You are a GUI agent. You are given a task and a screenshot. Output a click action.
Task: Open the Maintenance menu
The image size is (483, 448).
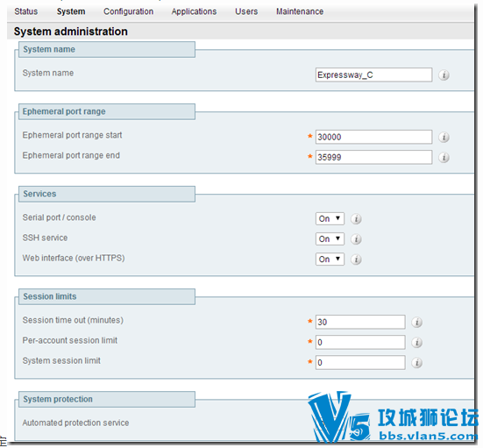click(x=300, y=11)
